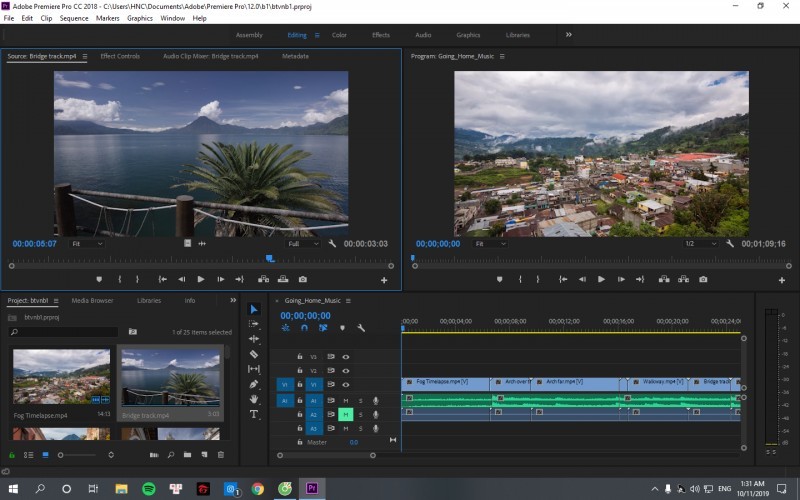Open Program playback resolution 1/2 dropdown
Screen dimensions: 800x500
701,244
